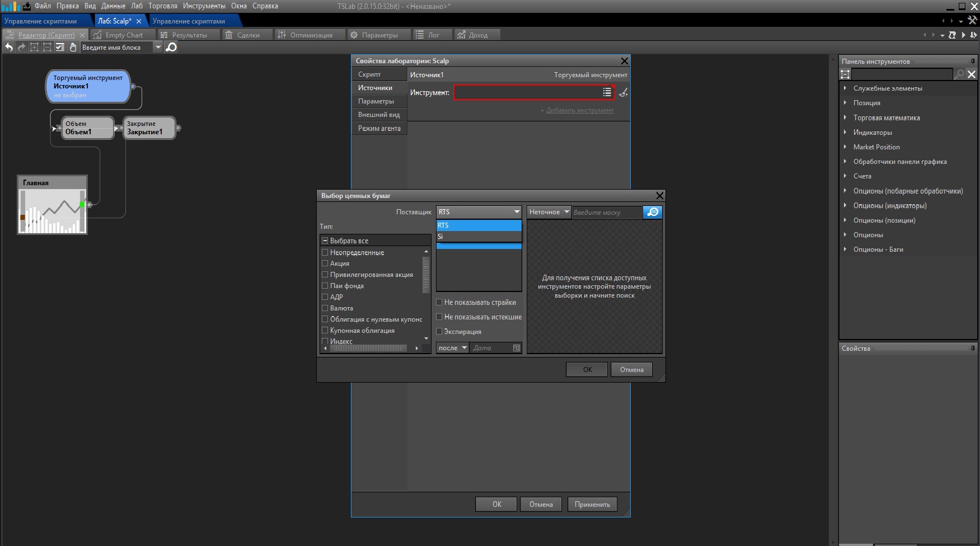980x546 pixels.
Task: Open the Торговля menu
Action: [163, 6]
